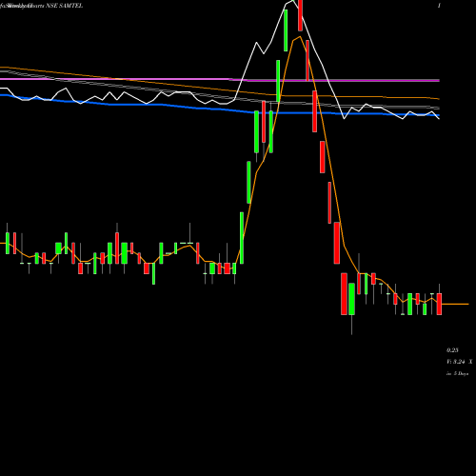
Task: Select the 'in 5 Days' label
Action: point(458,374)
